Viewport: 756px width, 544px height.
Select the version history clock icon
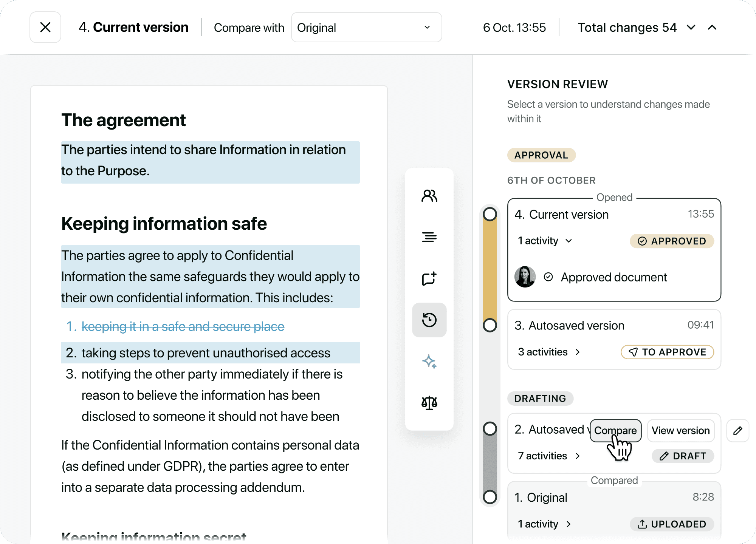(429, 320)
